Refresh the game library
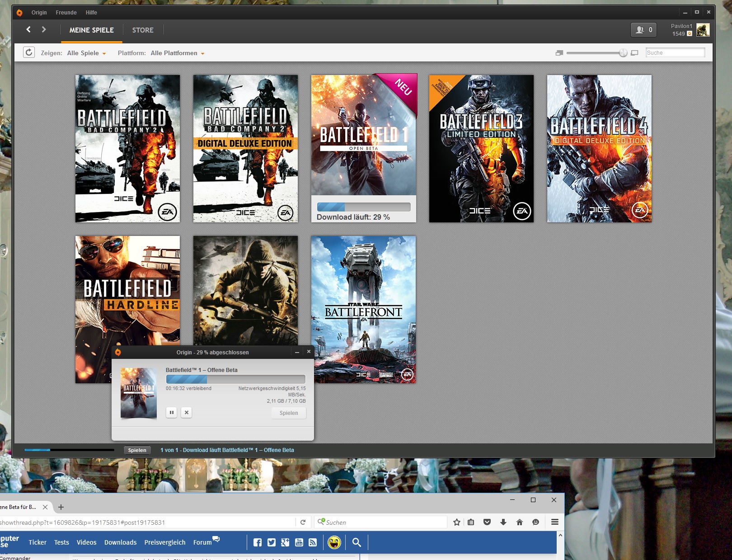 tap(29, 52)
